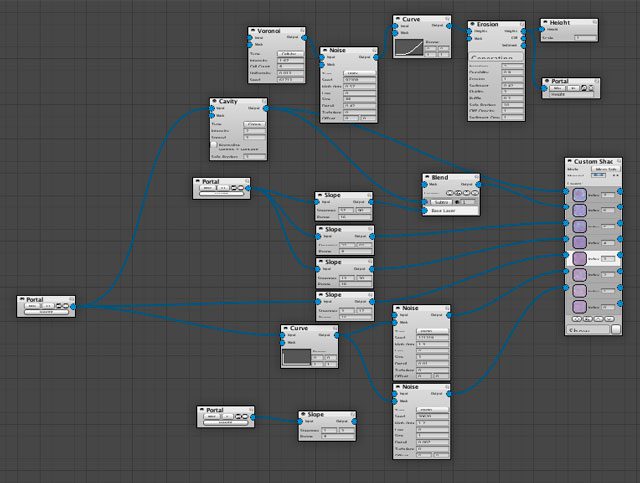Click Output connector of Noise node beside Voronoi
640x483 pixels.
click(376, 58)
